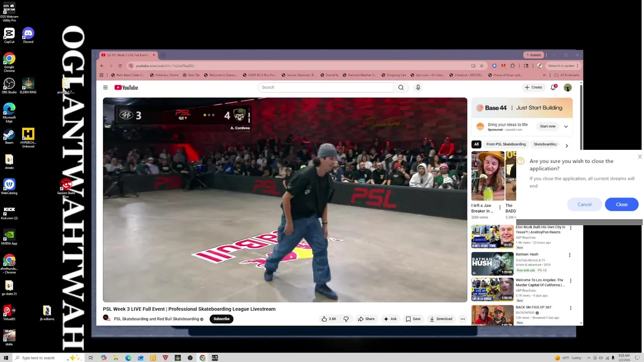Click Start now on Base44 ad

click(547, 126)
